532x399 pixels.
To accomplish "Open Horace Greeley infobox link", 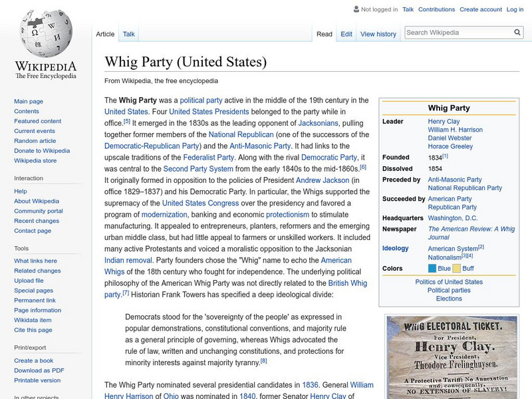I will click(450, 146).
